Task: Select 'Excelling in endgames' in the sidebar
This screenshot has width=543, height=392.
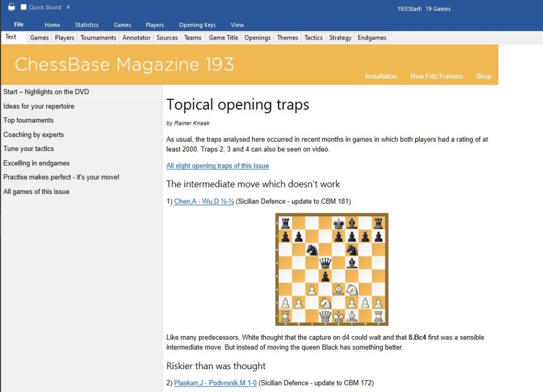Action: (36, 163)
